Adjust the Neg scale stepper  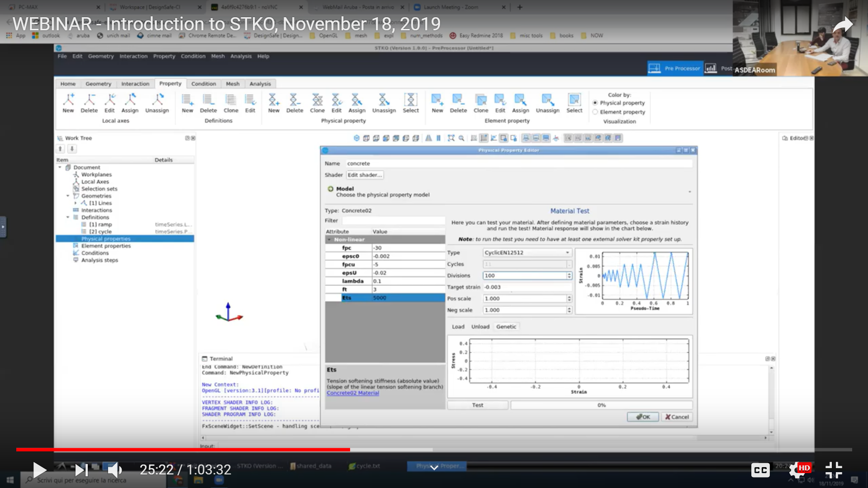point(569,310)
